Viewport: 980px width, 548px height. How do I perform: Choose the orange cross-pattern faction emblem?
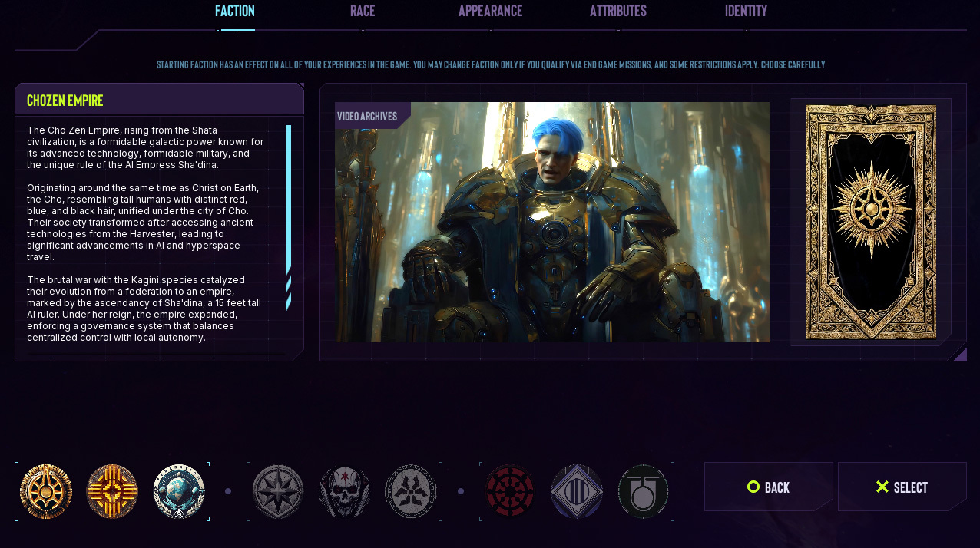112,491
